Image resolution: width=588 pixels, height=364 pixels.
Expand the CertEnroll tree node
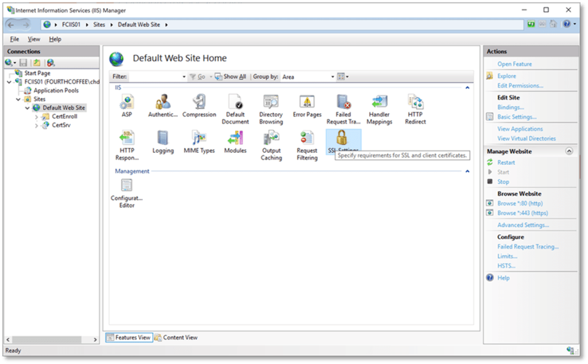point(37,117)
